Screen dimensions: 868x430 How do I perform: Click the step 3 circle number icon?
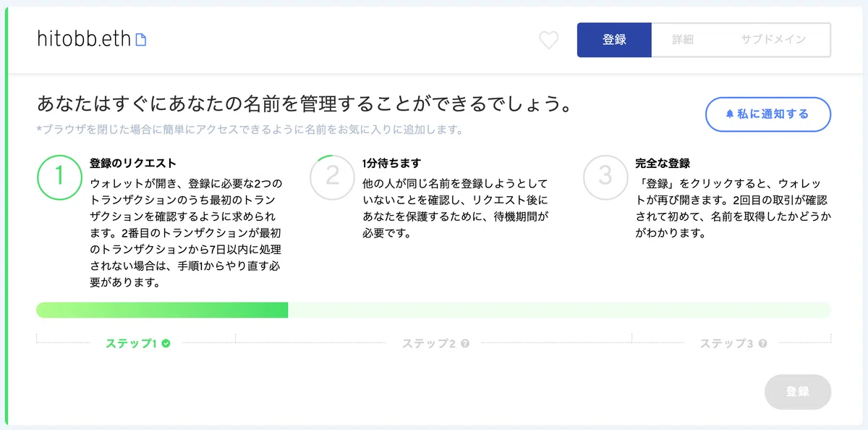click(x=605, y=177)
